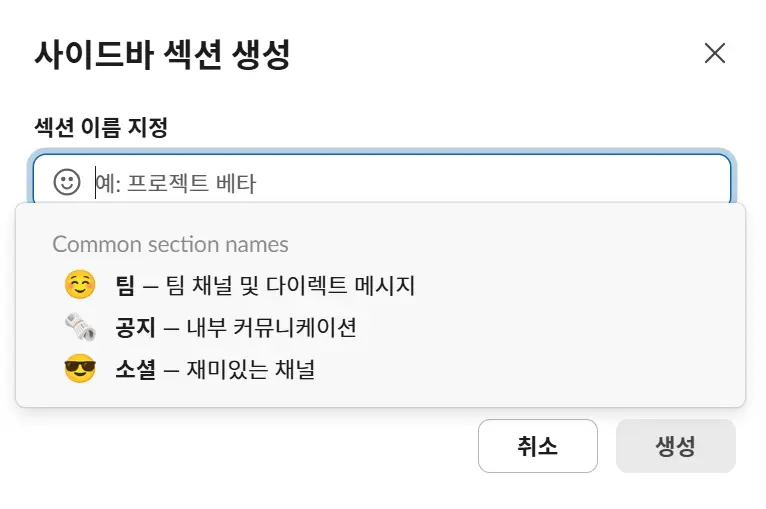Screen dimensions: 766x509
Task: Click the 사이드바 섹션 생성 dialog title
Action: point(162,54)
